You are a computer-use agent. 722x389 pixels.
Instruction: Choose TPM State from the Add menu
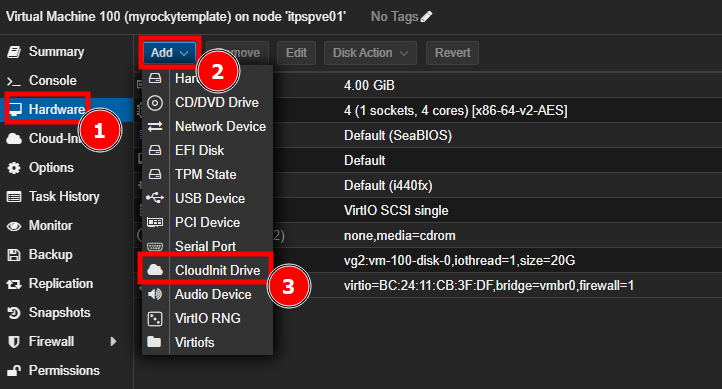[207, 174]
